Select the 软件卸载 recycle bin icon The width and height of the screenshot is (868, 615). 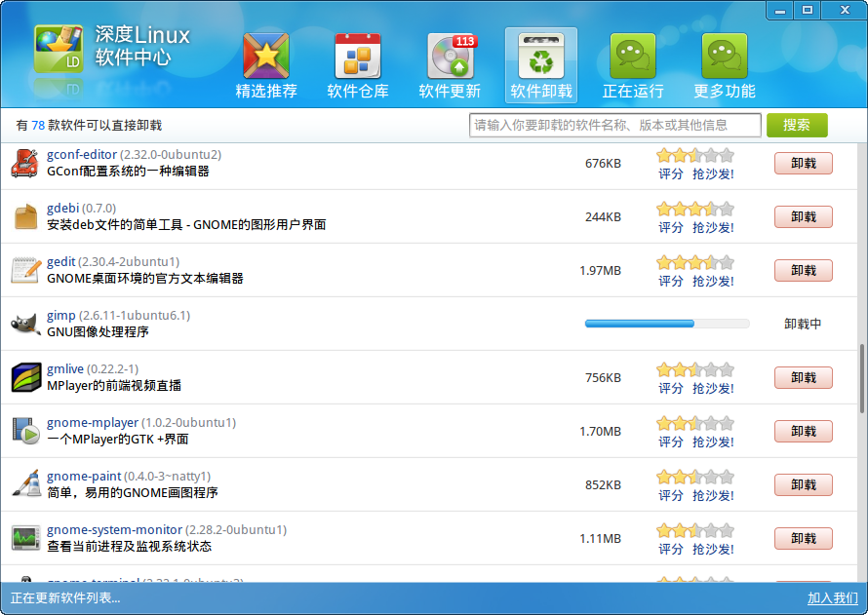(x=541, y=56)
